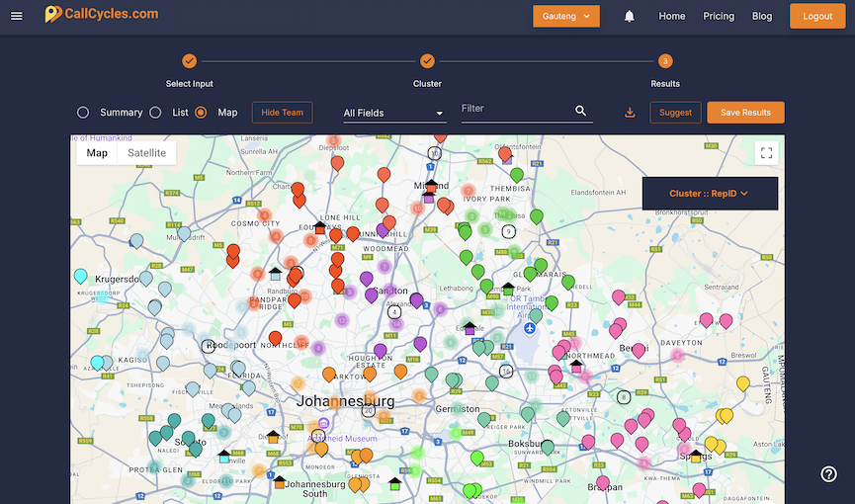
Task: Select the List radio button
Action: click(x=155, y=113)
